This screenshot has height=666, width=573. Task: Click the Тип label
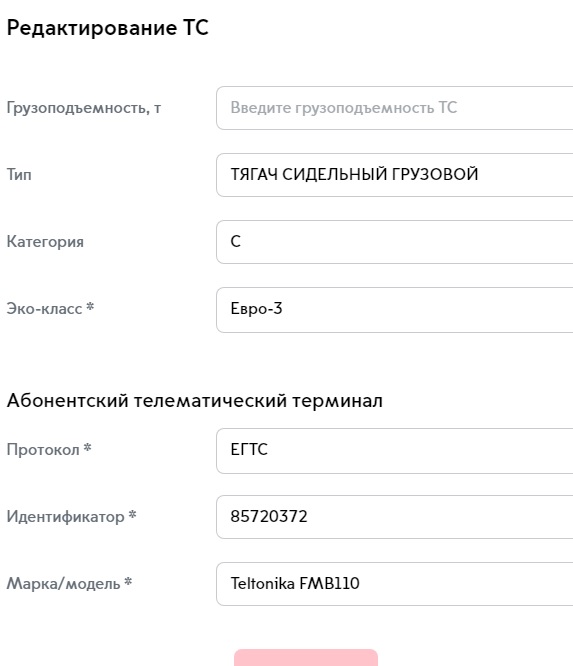point(19,175)
